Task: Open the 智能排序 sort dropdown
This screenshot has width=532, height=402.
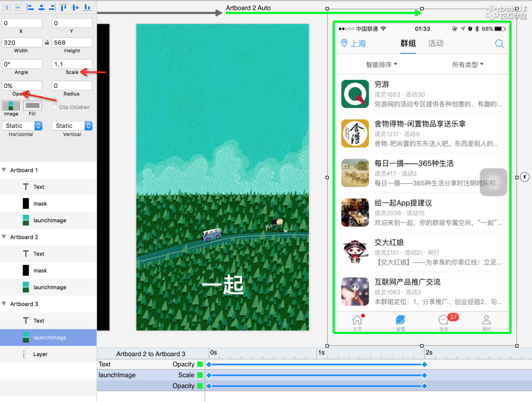Action: click(381, 64)
